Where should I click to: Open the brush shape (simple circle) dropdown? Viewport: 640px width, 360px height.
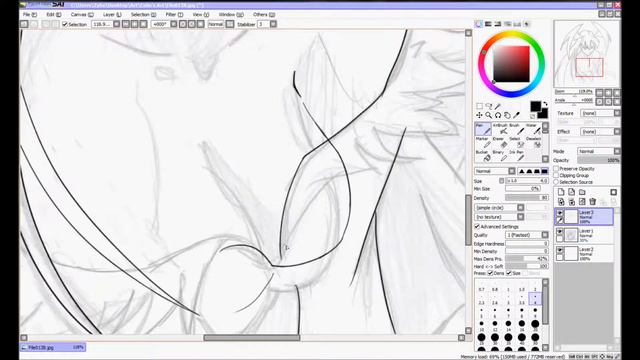(x=499, y=208)
